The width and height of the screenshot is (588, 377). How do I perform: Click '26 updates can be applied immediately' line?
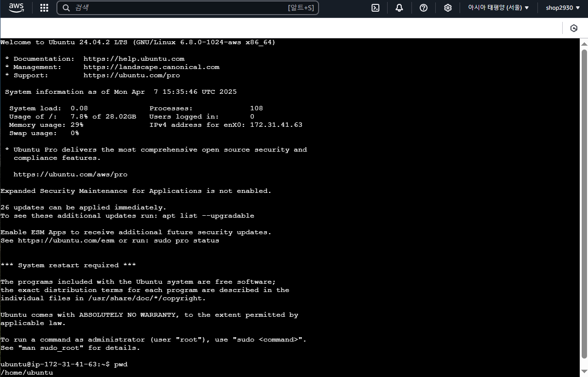[83, 207]
